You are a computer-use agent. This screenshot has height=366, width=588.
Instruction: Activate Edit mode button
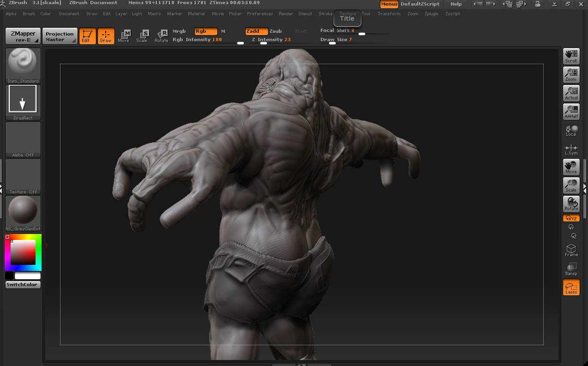(x=87, y=36)
